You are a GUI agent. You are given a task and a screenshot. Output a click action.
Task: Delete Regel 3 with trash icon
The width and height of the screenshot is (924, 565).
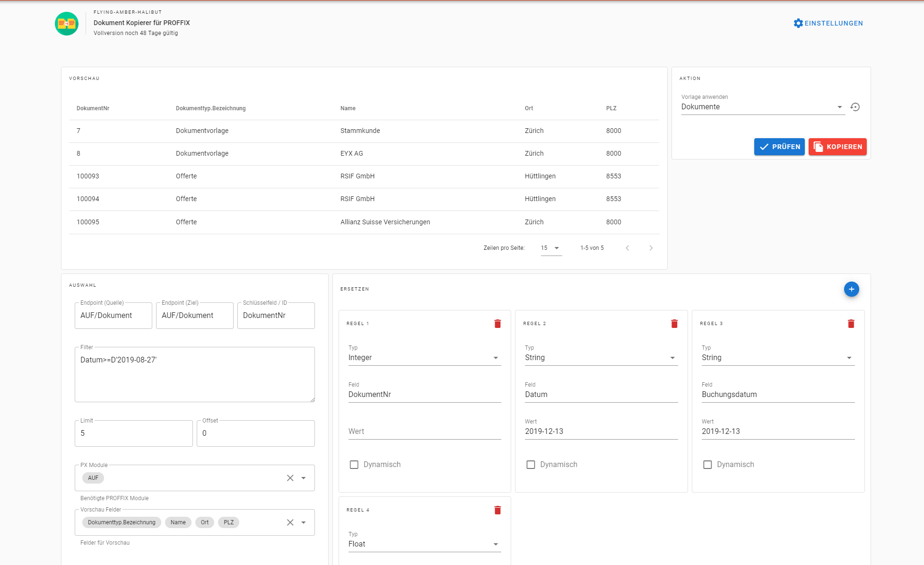click(x=851, y=324)
